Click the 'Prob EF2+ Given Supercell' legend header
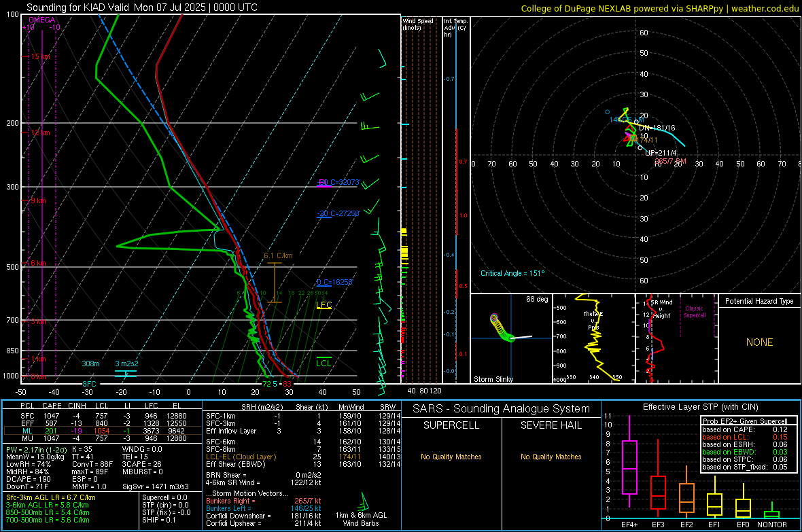 click(x=745, y=421)
